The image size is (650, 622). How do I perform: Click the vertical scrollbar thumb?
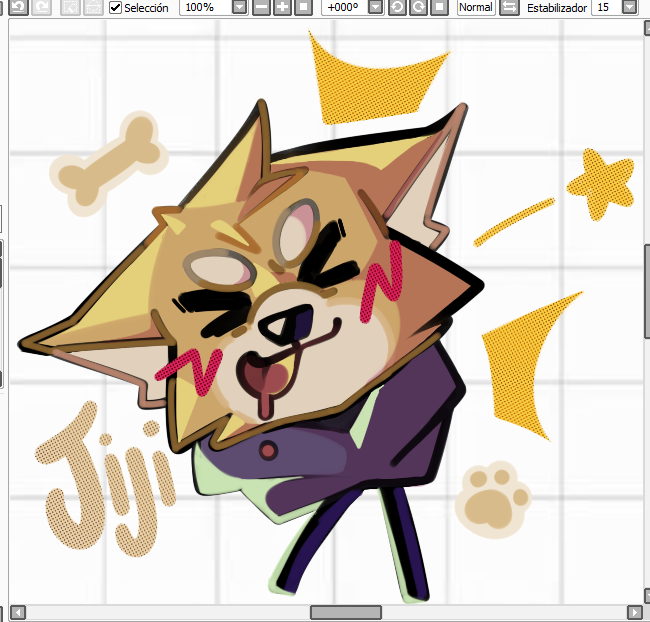647,292
